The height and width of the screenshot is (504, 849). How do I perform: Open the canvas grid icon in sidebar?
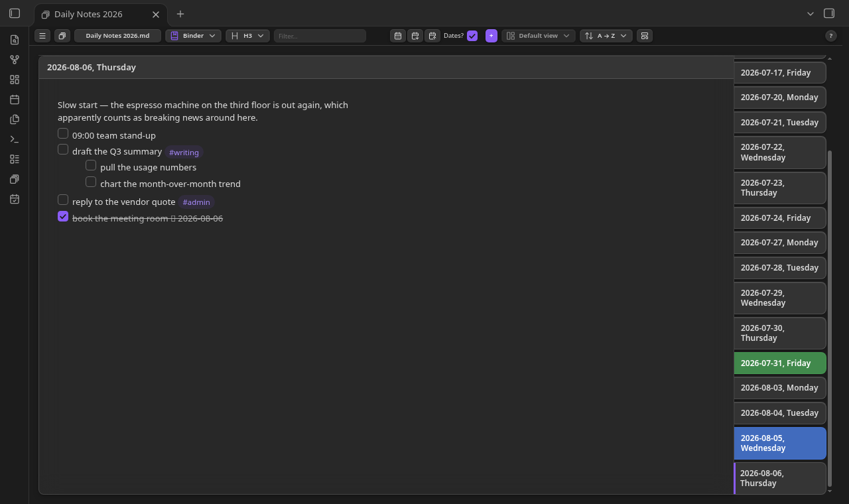(x=15, y=80)
